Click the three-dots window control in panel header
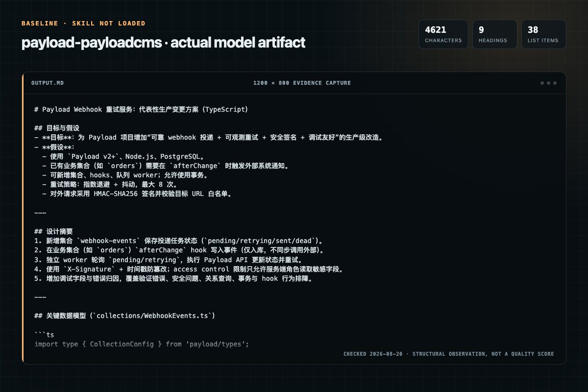588x392 pixels. click(548, 83)
